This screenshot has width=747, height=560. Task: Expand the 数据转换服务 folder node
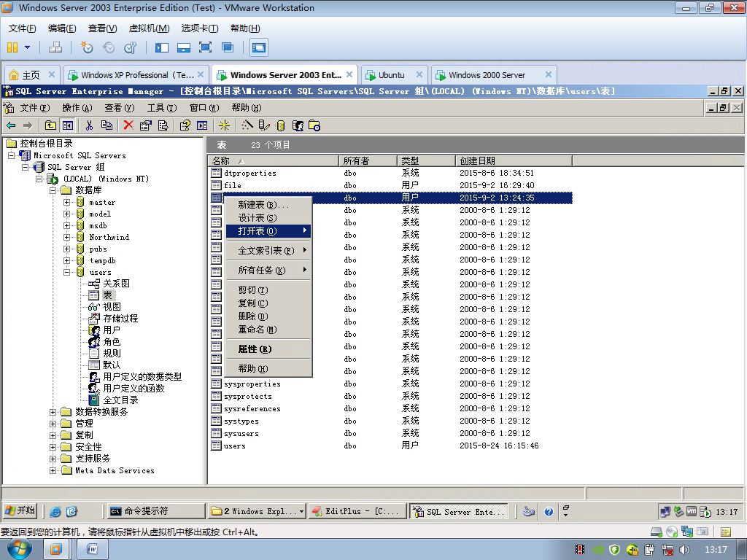coord(53,412)
